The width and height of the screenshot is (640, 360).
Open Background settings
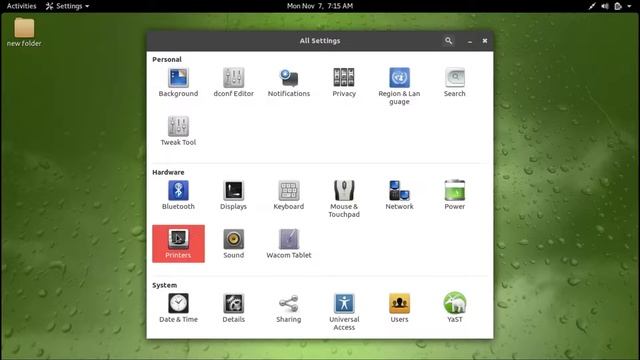178,82
